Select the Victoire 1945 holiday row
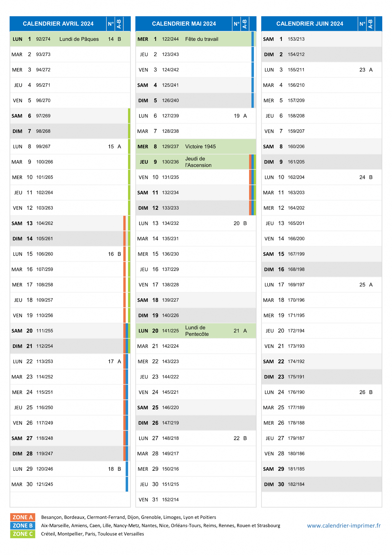Viewport: 392px width, 555px height. click(196, 147)
